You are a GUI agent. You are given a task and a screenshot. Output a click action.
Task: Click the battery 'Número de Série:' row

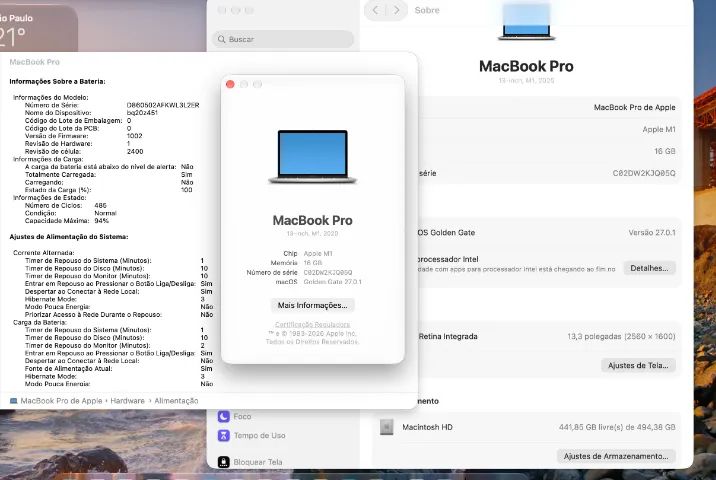[x=112, y=105]
